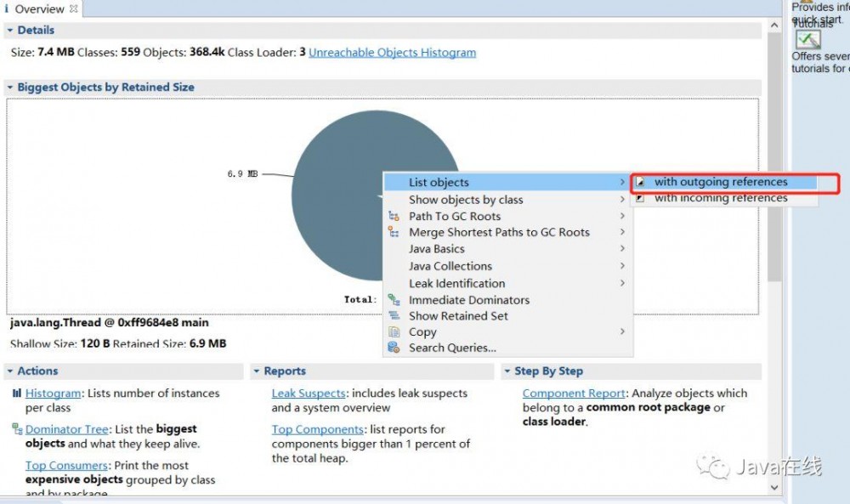Click the scrollbar down arrow

774,488
